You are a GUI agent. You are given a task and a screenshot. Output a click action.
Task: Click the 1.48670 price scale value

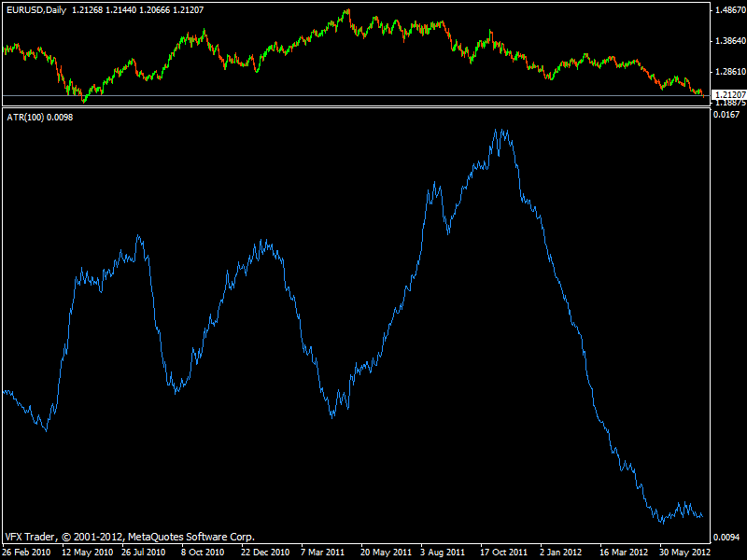730,10
